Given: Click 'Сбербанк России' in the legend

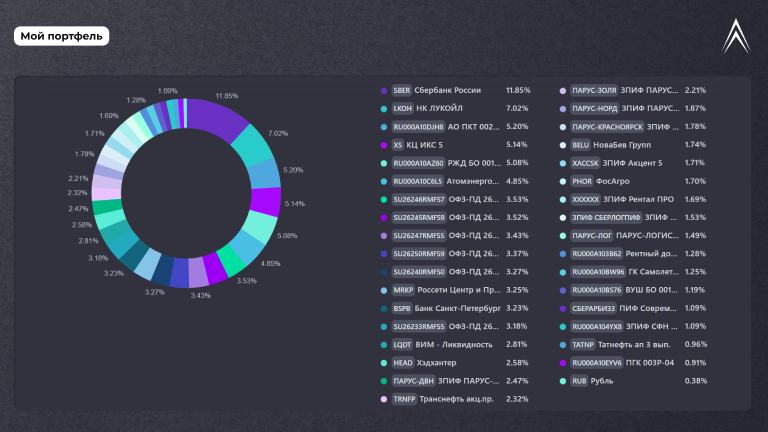Looking at the screenshot, I should pyautogui.click(x=448, y=90).
